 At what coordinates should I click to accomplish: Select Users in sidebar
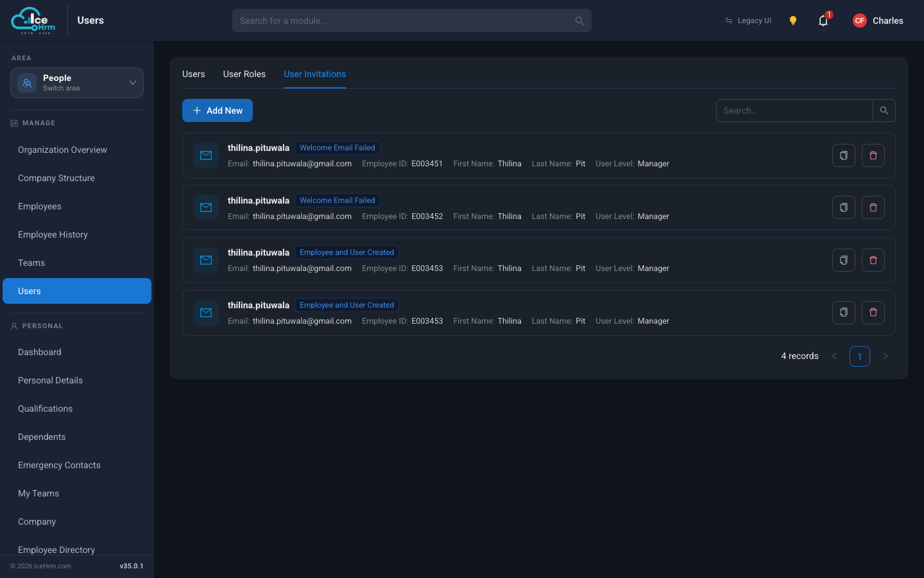pos(77,291)
